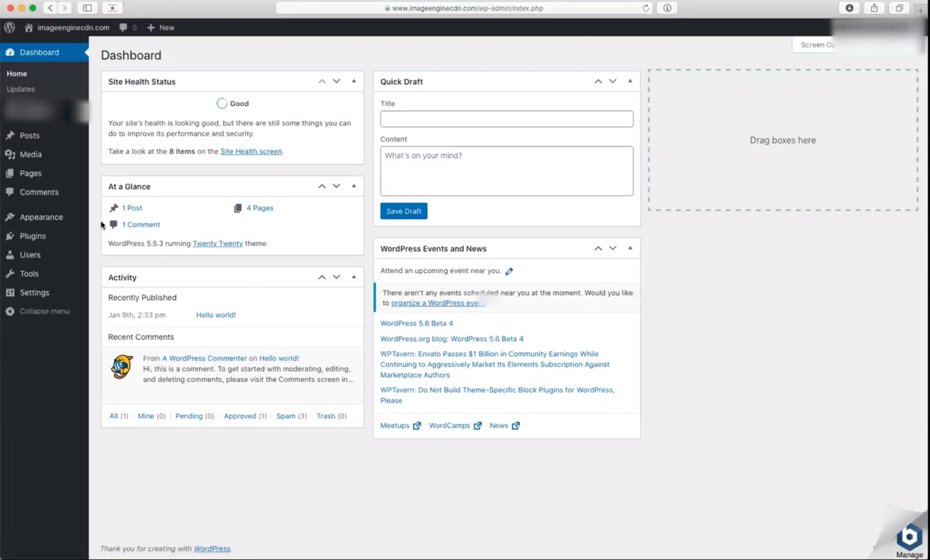
Task: Open the 1 Comment link
Action: [141, 225]
